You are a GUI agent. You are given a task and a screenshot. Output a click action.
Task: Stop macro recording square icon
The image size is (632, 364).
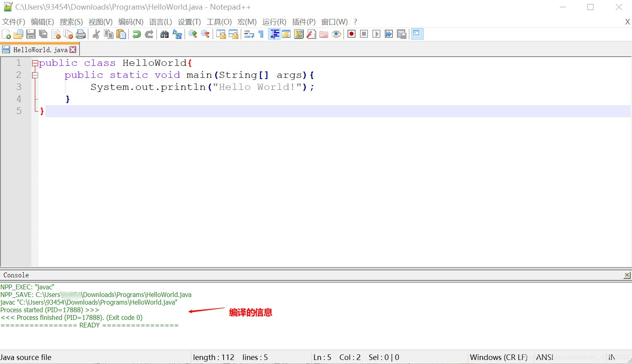pos(364,34)
